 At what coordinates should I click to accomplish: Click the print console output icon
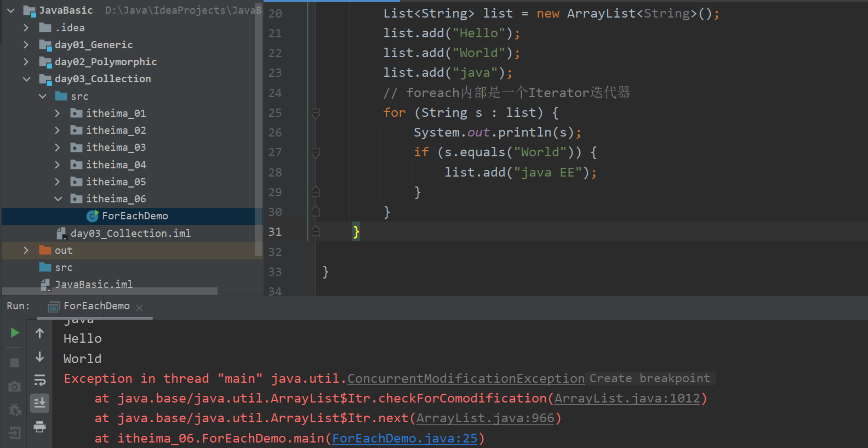coord(39,427)
